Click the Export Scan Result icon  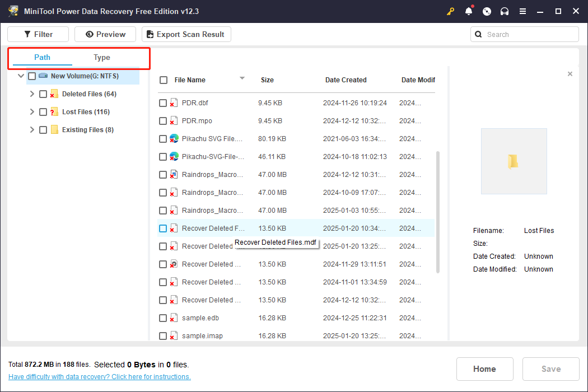pos(150,34)
